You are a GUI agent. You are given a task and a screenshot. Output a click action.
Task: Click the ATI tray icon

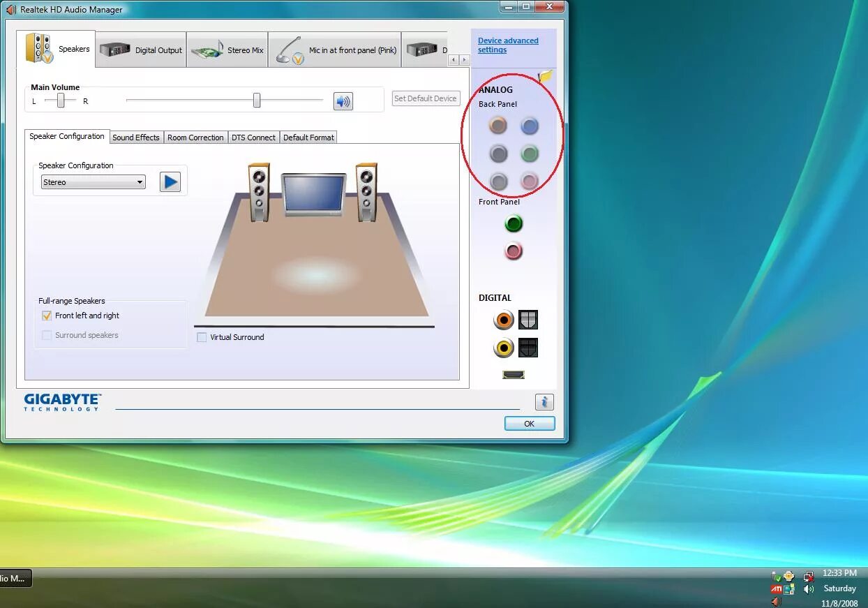tap(776, 589)
